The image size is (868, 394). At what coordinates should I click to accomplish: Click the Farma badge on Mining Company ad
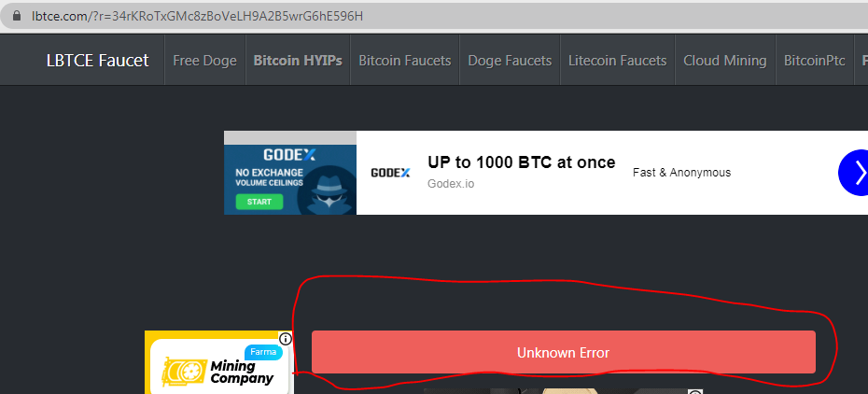click(x=263, y=352)
